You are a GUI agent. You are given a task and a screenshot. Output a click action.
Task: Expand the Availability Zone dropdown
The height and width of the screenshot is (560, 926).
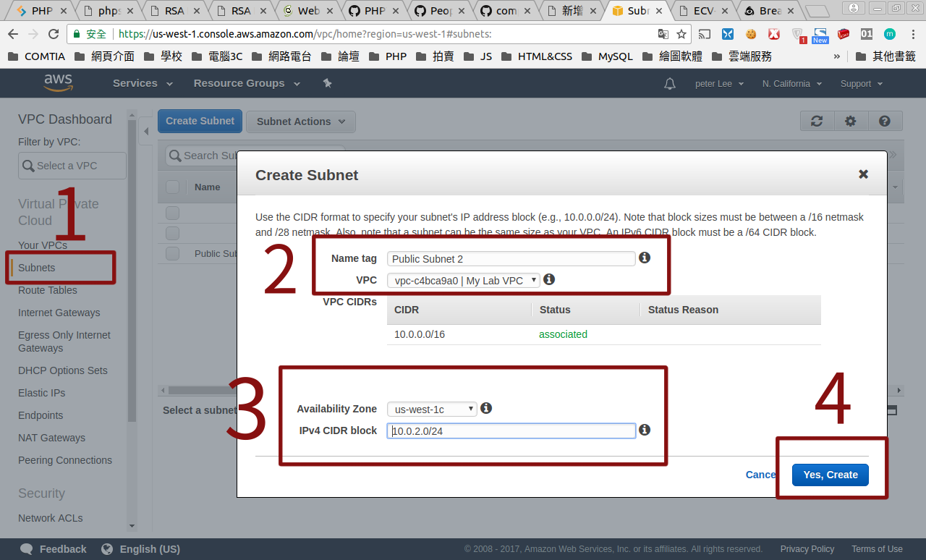tap(432, 409)
